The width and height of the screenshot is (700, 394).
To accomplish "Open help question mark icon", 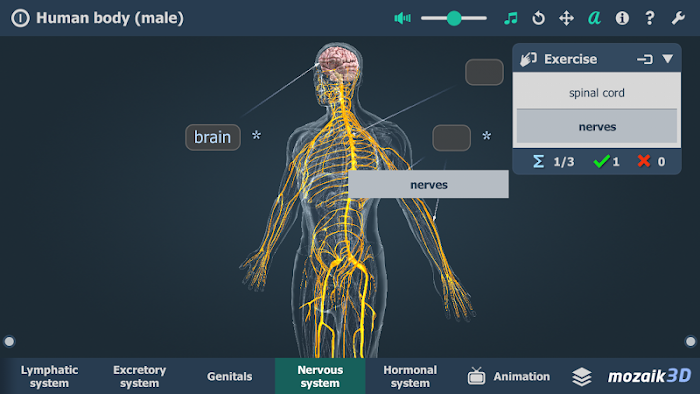I will click(x=650, y=18).
